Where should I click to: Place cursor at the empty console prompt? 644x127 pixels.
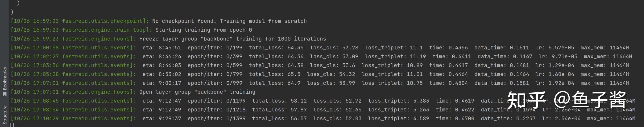(x=12, y=125)
